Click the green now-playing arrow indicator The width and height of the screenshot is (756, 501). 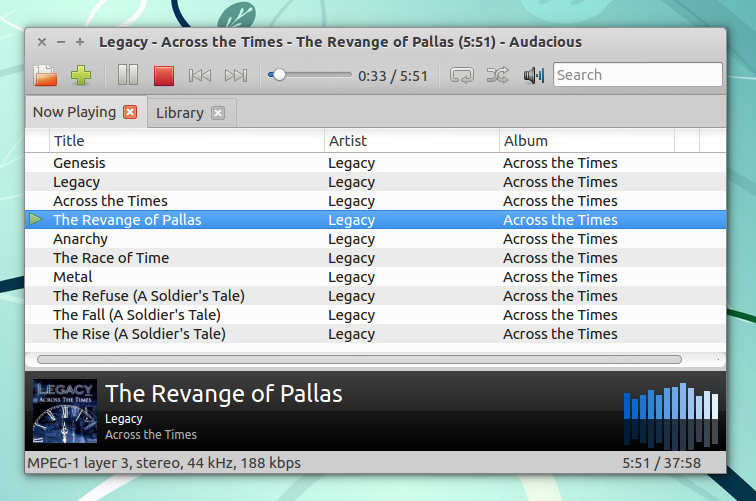click(36, 219)
